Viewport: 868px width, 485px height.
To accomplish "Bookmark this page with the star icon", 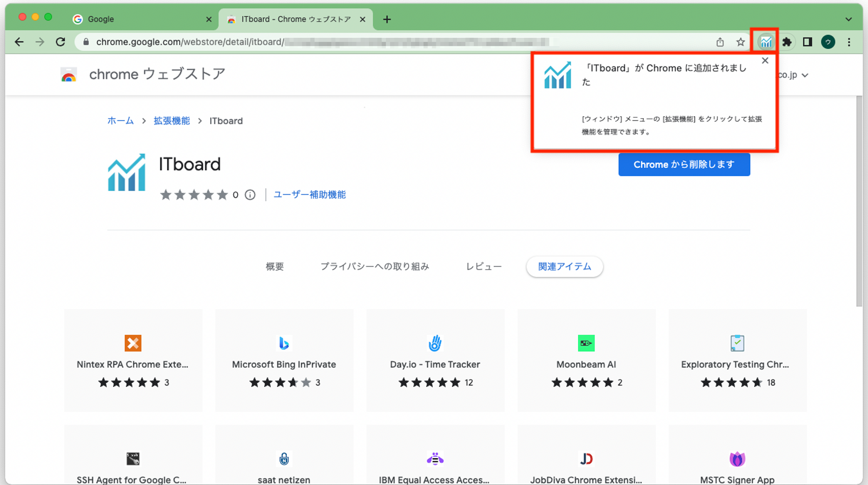I will [x=741, y=42].
